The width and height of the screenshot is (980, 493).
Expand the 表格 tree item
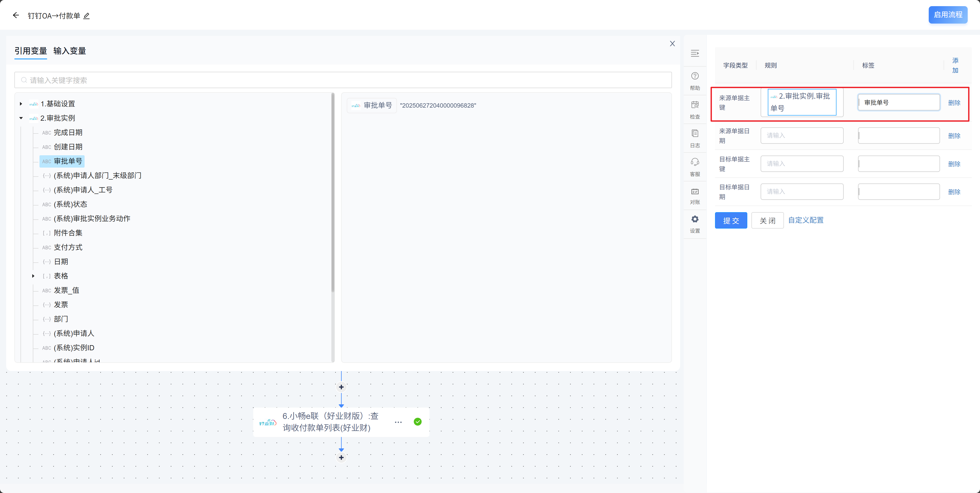pos(34,276)
